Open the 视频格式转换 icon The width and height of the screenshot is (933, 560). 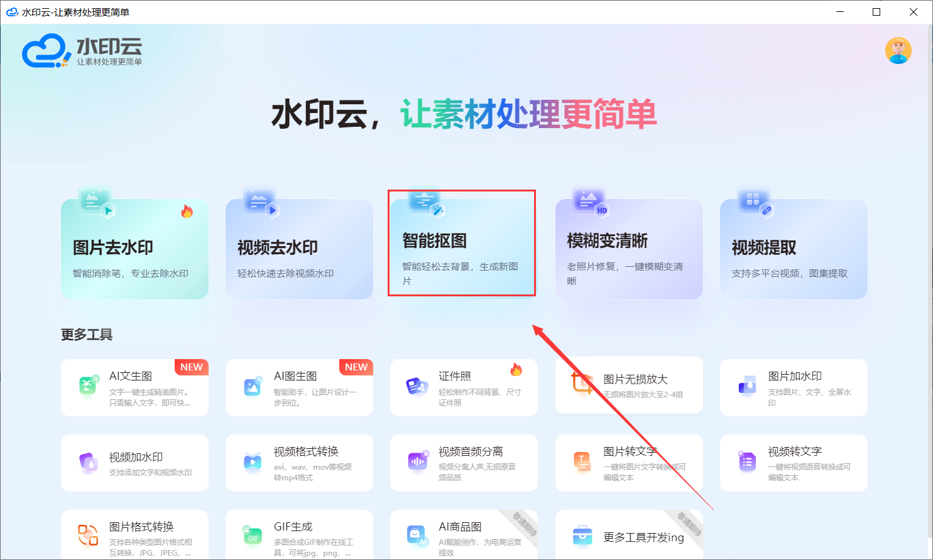pyautogui.click(x=253, y=463)
